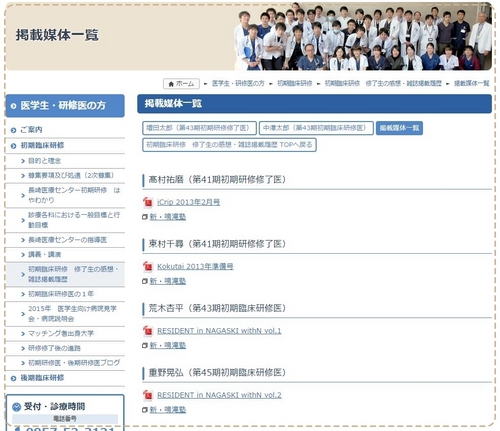
Task: Open the 医学生・研修医の方 sidebar header
Action: tap(65, 106)
